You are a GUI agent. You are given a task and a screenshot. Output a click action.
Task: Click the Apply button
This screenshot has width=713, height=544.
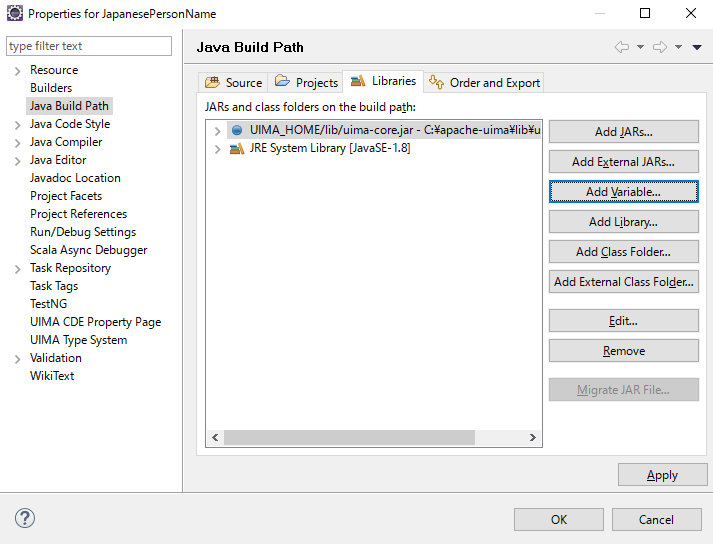click(663, 475)
